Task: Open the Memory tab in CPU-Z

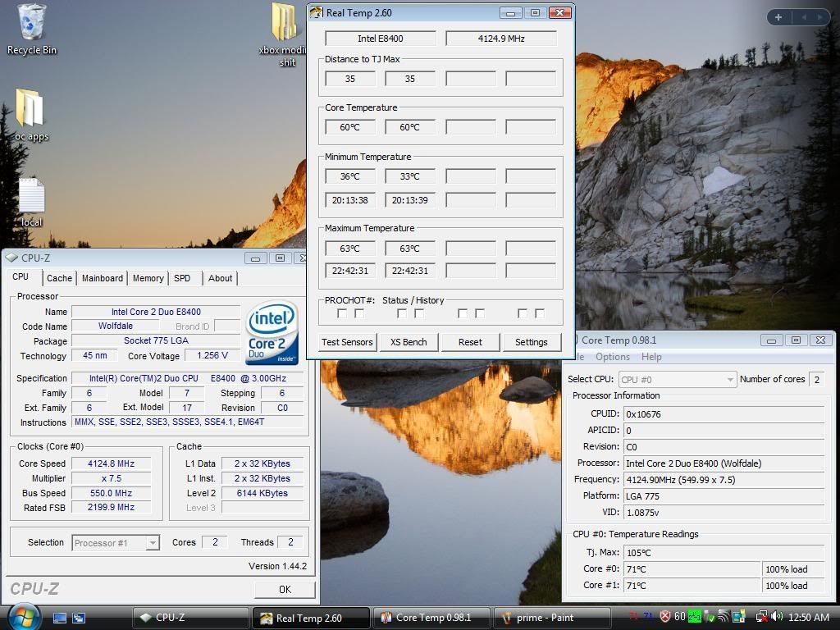Action: (148, 278)
